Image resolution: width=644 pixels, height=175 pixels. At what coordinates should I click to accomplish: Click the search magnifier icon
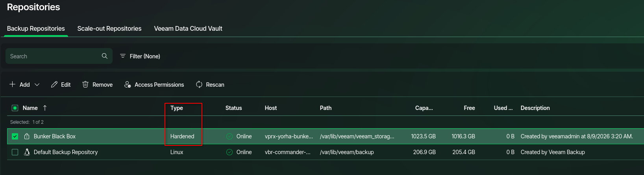[x=104, y=56]
